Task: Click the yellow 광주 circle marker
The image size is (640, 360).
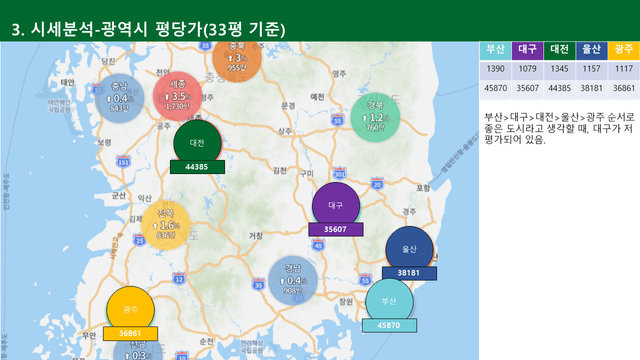Action: (x=131, y=310)
